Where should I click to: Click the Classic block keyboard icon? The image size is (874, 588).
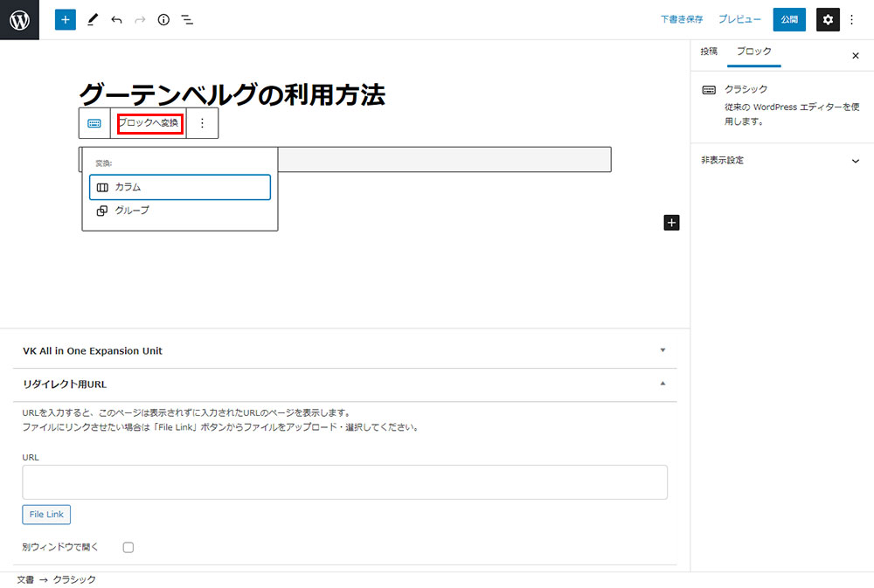94,123
